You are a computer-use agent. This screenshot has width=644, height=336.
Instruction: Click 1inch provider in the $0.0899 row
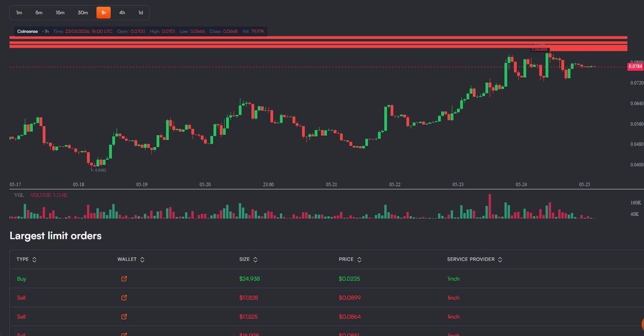pyautogui.click(x=453, y=298)
